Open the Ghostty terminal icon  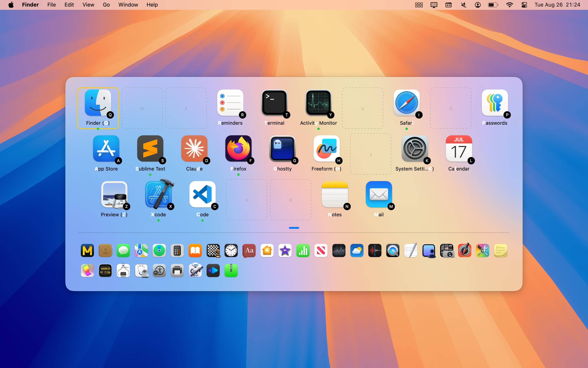click(282, 148)
